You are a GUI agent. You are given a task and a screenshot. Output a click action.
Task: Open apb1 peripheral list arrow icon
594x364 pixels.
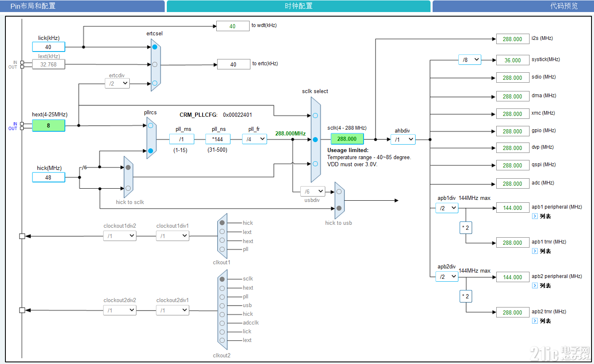[535, 216]
